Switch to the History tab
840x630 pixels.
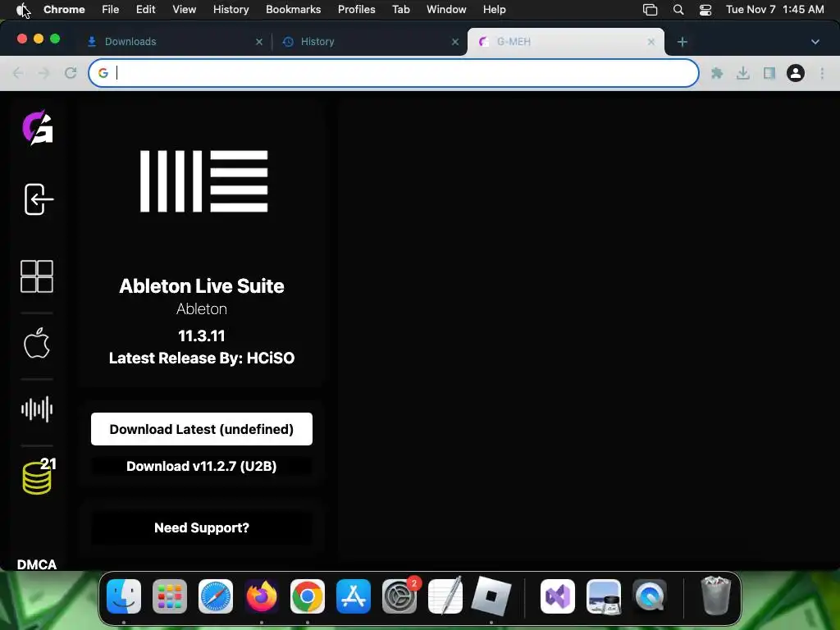pyautogui.click(x=368, y=42)
